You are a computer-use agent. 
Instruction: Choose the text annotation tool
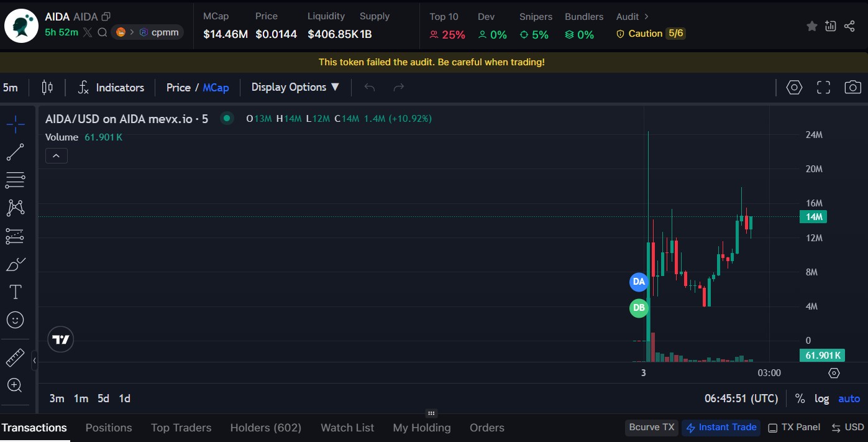pyautogui.click(x=15, y=292)
